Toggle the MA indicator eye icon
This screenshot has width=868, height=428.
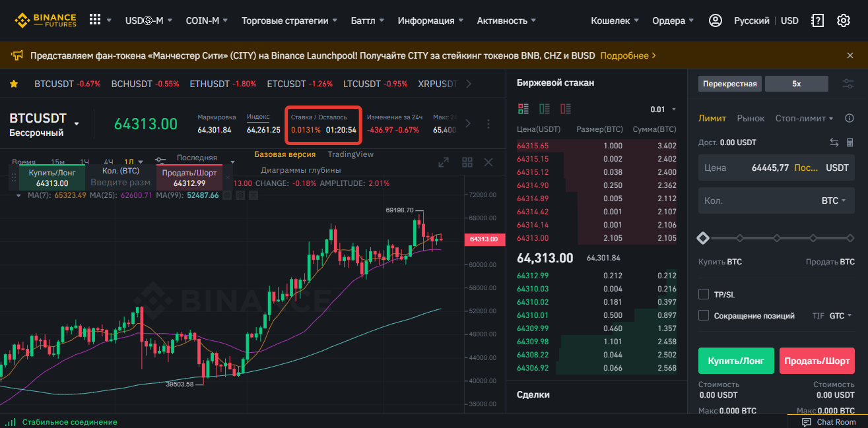click(x=226, y=195)
